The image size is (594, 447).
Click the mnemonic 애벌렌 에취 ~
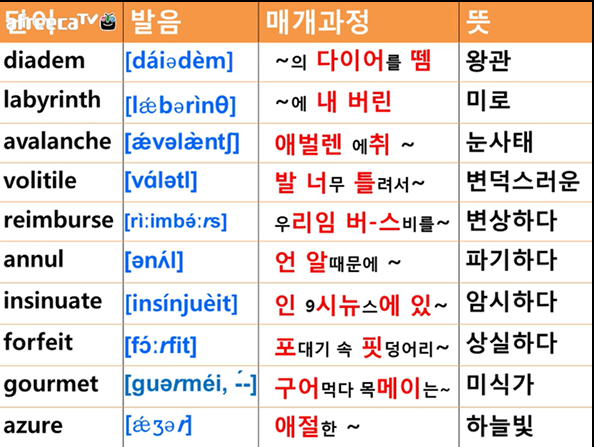tap(344, 144)
